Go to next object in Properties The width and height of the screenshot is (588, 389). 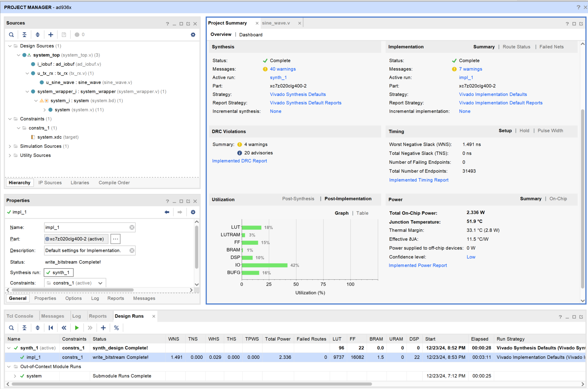click(180, 212)
